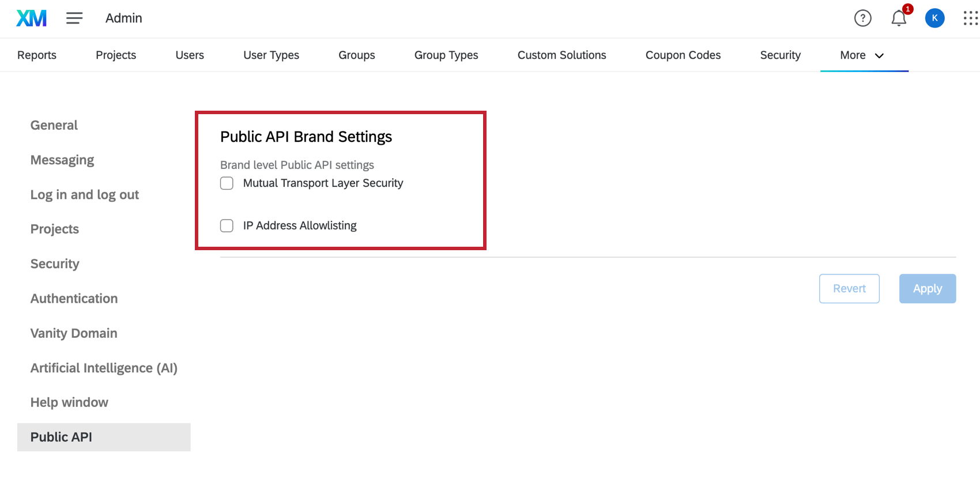The image size is (980, 490).
Task: Open the help question mark icon
Action: [862, 18]
